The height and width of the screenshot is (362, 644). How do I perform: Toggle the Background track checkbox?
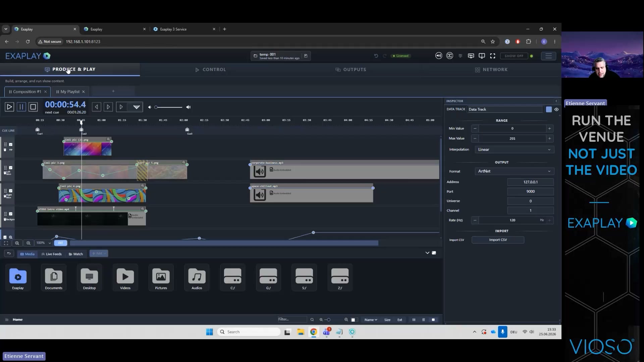(x=11, y=214)
